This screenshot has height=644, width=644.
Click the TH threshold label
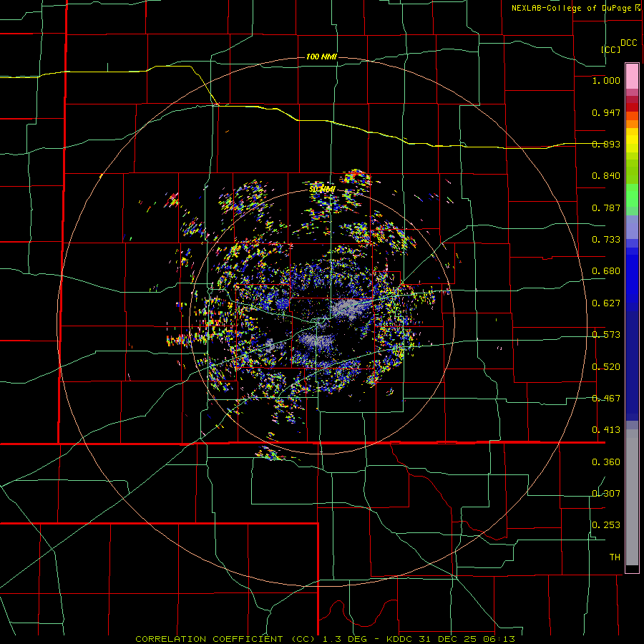click(x=615, y=557)
